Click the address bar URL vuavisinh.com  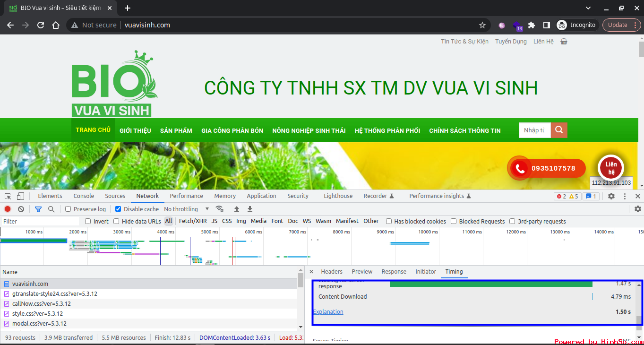tap(147, 25)
